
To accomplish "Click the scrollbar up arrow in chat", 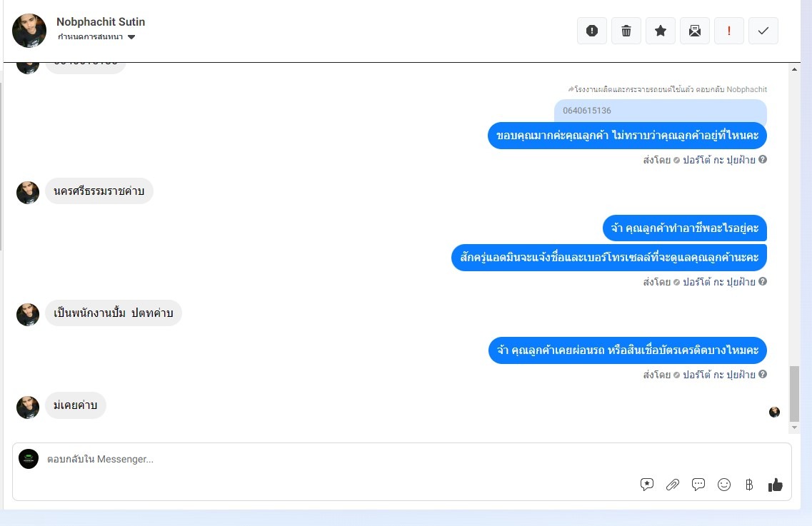I will pyautogui.click(x=794, y=69).
